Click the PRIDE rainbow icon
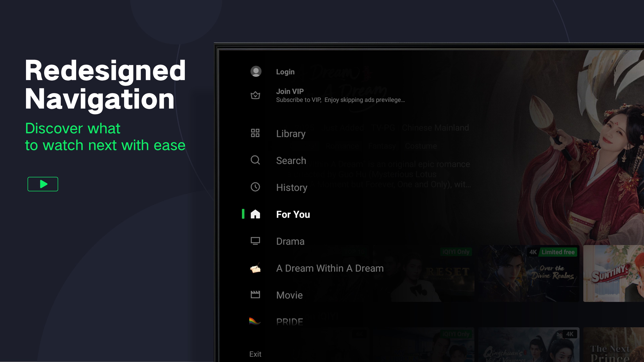Viewport: 644px width, 362px height. click(255, 321)
